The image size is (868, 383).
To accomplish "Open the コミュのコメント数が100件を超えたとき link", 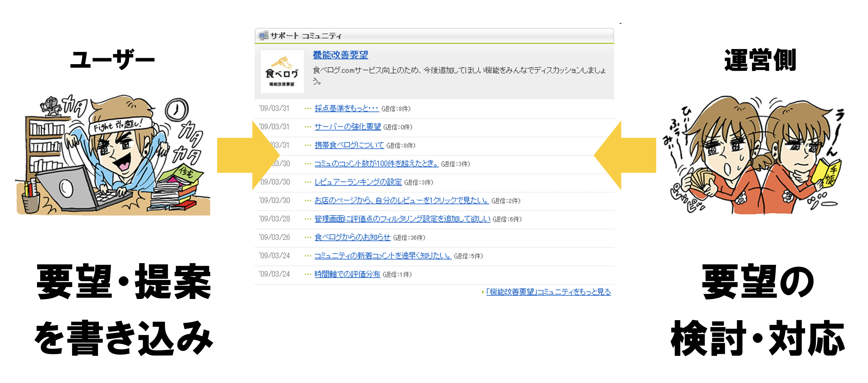I will point(376,164).
